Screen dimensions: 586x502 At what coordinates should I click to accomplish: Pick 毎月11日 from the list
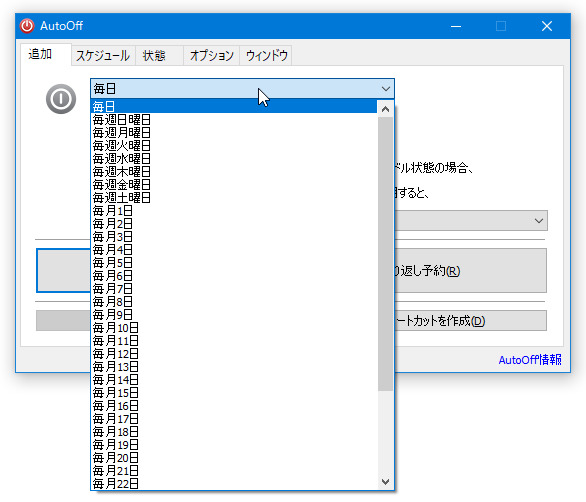pyautogui.click(x=234, y=341)
